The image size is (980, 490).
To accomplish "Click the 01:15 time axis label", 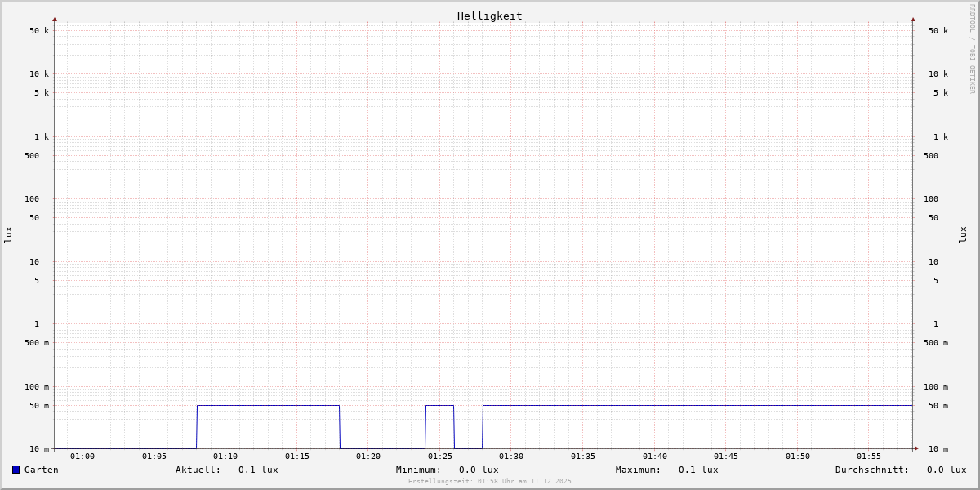I will [x=297, y=457].
